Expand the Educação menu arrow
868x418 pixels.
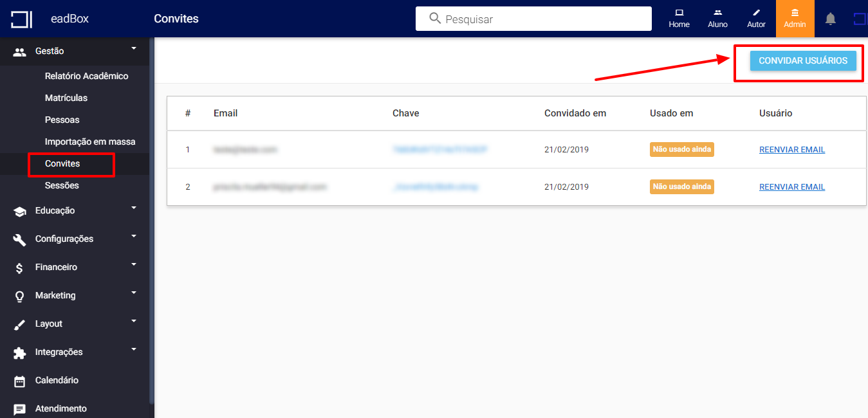click(x=134, y=208)
